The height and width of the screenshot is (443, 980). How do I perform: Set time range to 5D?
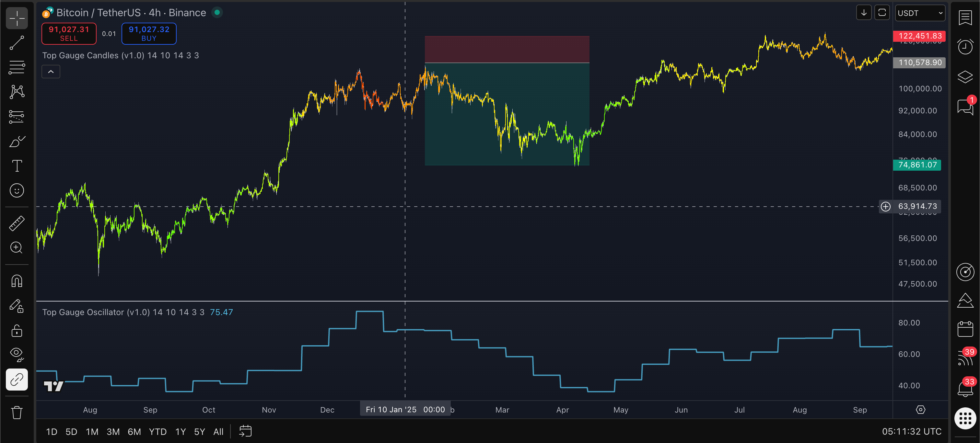(x=71, y=432)
